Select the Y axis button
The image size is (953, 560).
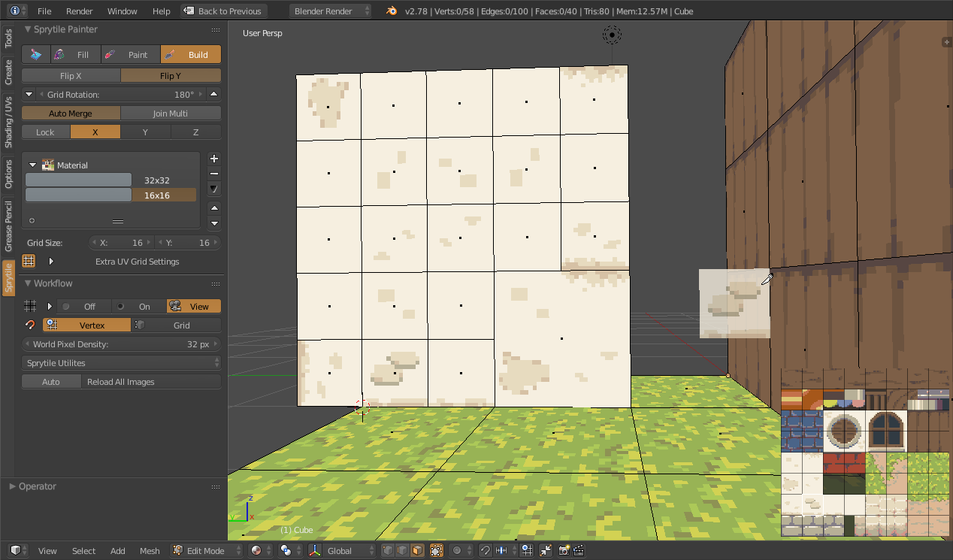(x=146, y=132)
